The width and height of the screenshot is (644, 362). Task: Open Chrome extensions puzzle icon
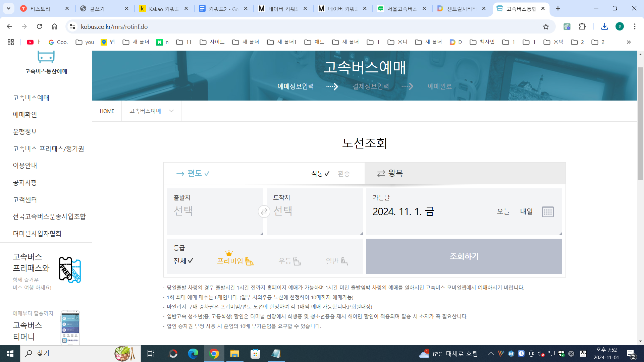(582, 26)
